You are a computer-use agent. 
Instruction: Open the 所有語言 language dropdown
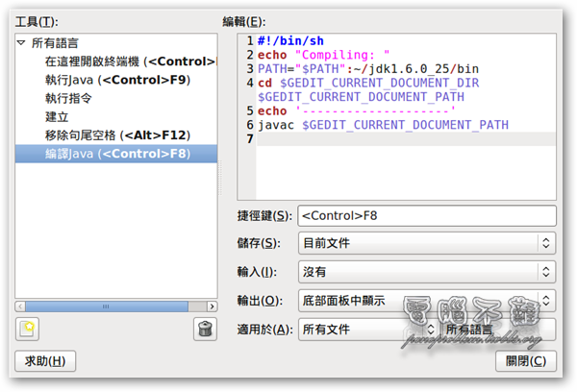(497, 330)
